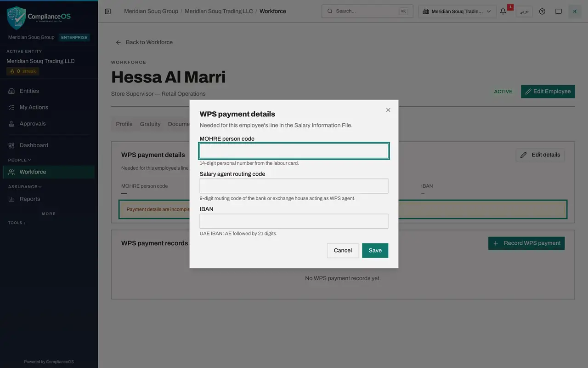Collapse the People section

(x=20, y=160)
